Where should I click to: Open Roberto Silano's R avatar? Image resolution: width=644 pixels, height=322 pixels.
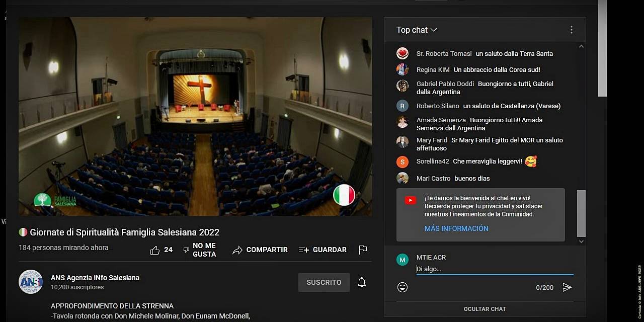(403, 106)
